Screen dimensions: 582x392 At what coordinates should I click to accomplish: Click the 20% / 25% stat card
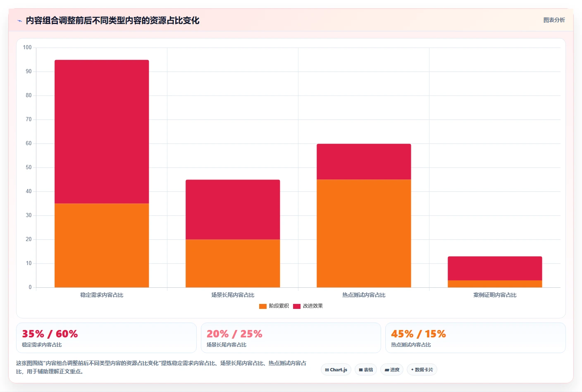tap(291, 338)
